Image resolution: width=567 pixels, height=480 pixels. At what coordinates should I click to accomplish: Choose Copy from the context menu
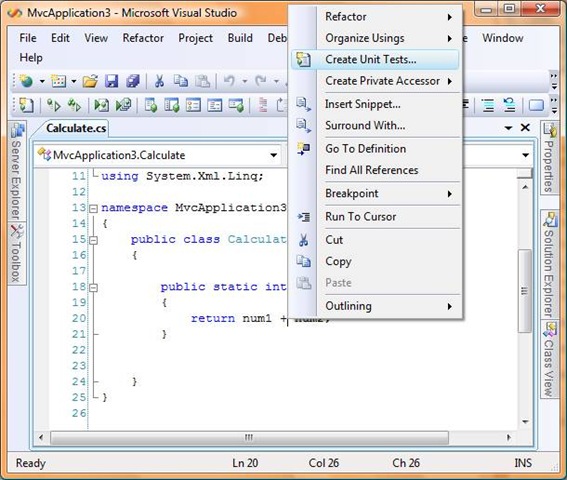tap(375, 261)
